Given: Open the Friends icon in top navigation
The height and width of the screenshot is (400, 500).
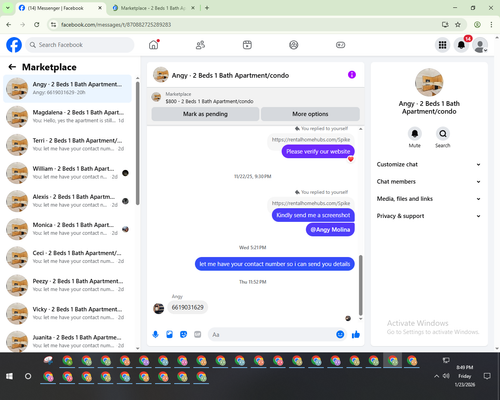Looking at the screenshot, I should pos(200,45).
